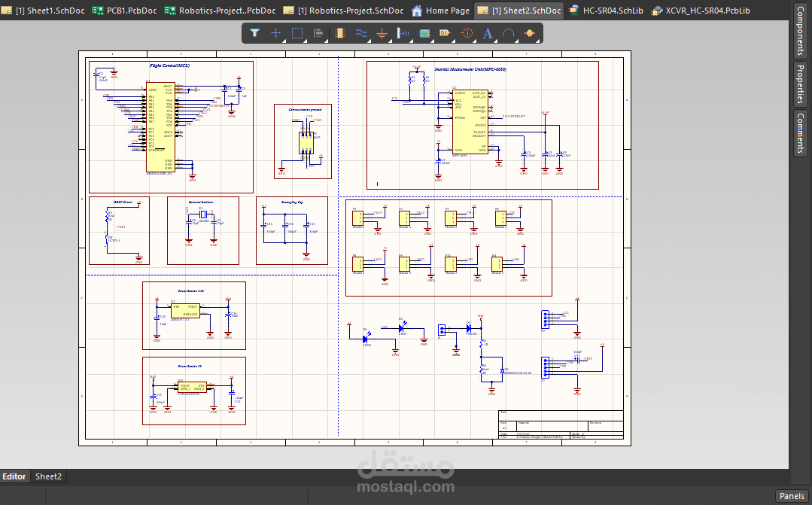812x505 pixels.
Task: Choose the Place Arc drawing tool
Action: coord(509,33)
